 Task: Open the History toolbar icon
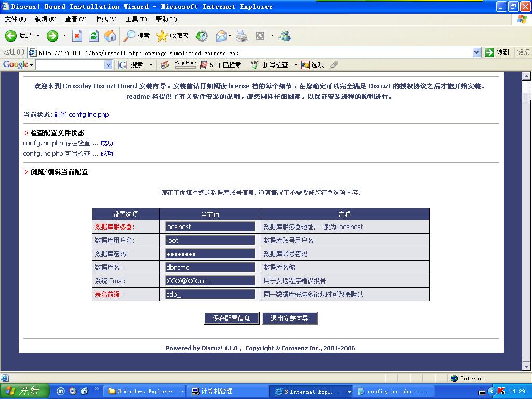(x=202, y=35)
